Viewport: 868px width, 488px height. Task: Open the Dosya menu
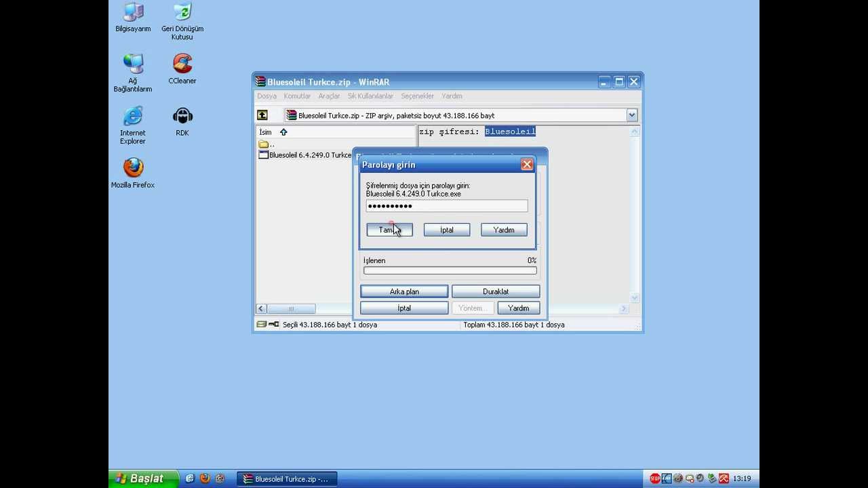(267, 96)
